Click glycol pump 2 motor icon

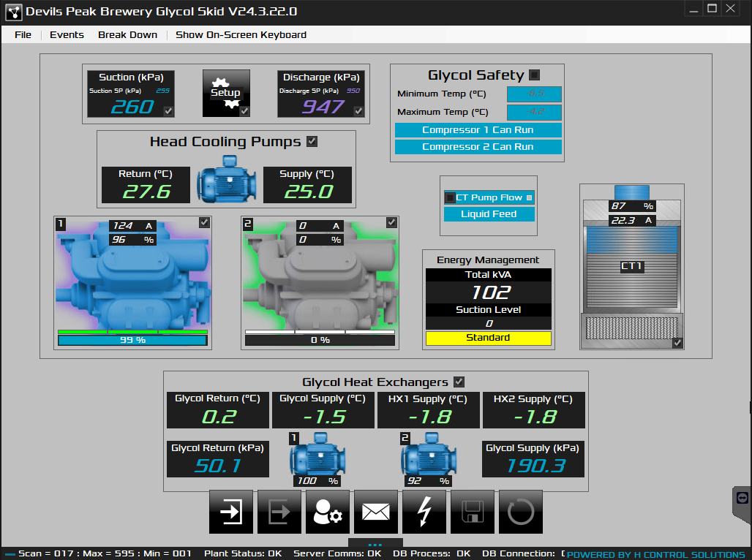click(x=428, y=455)
